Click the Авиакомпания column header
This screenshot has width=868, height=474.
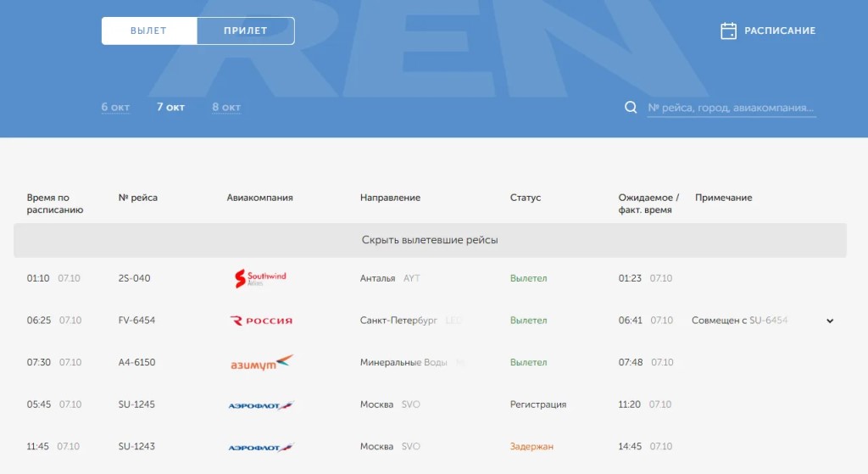tap(259, 198)
